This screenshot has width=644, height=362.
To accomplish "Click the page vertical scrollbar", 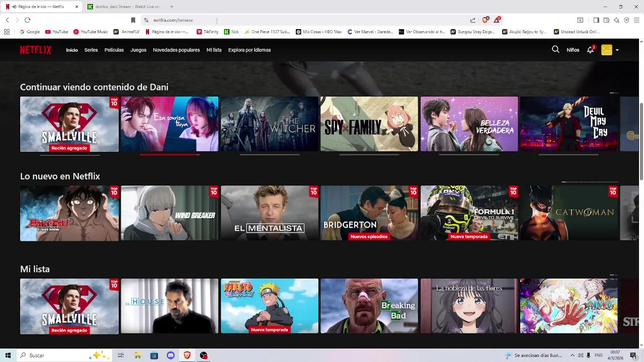I will pyautogui.click(x=641, y=141).
